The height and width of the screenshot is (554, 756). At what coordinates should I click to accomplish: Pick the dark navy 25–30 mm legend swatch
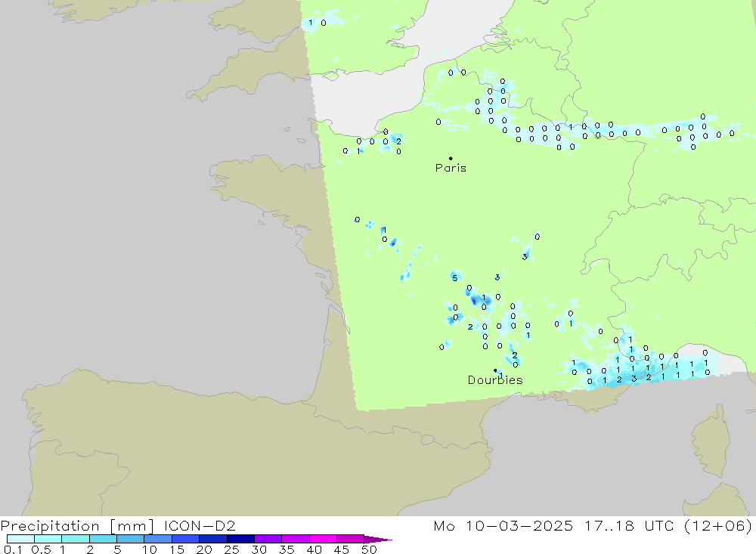[240, 539]
